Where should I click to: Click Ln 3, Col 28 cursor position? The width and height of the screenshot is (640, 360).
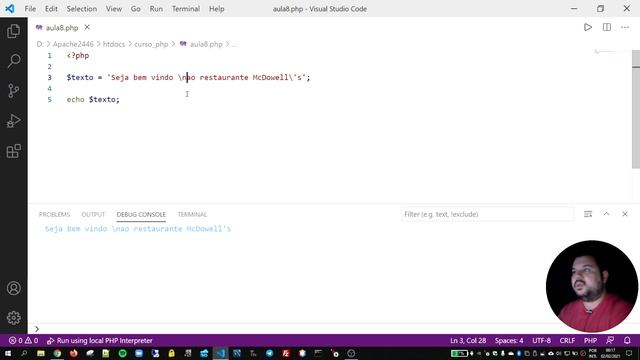click(x=468, y=340)
